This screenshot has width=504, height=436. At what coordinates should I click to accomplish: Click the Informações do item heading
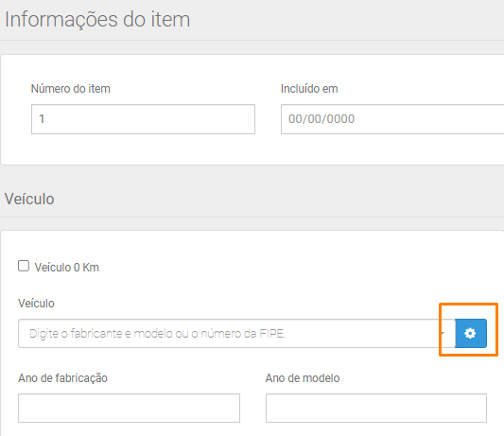point(97,19)
